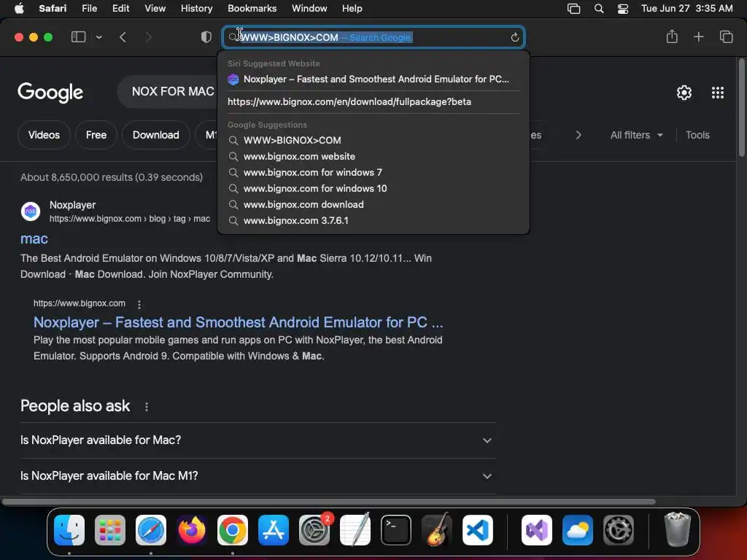Open Stage Manager icon in menu bar

point(573,9)
